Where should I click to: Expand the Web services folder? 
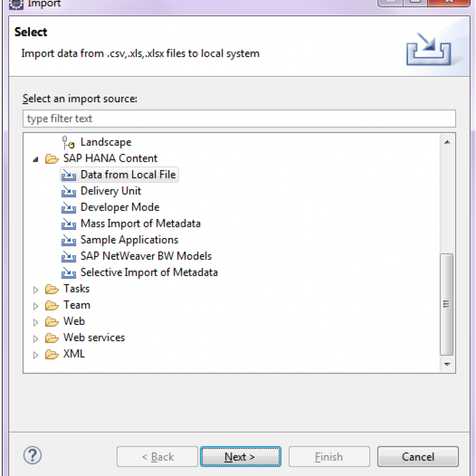[x=35, y=338]
